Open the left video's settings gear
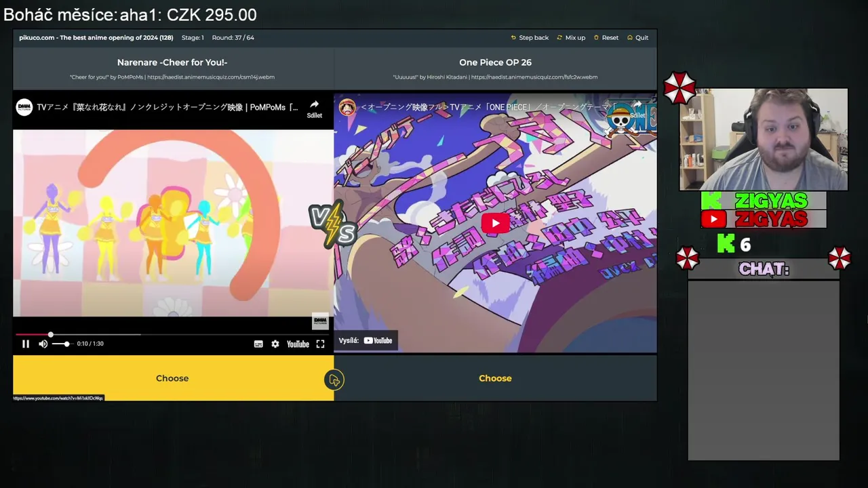 click(275, 344)
